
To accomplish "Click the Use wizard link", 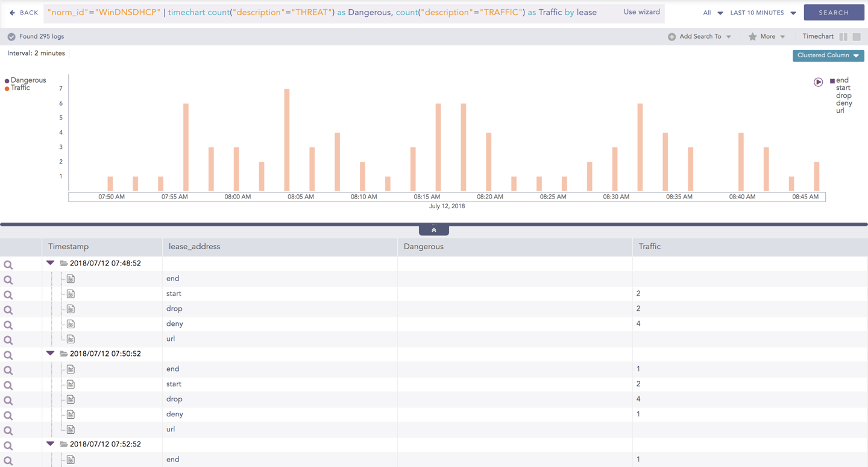I will [x=641, y=11].
